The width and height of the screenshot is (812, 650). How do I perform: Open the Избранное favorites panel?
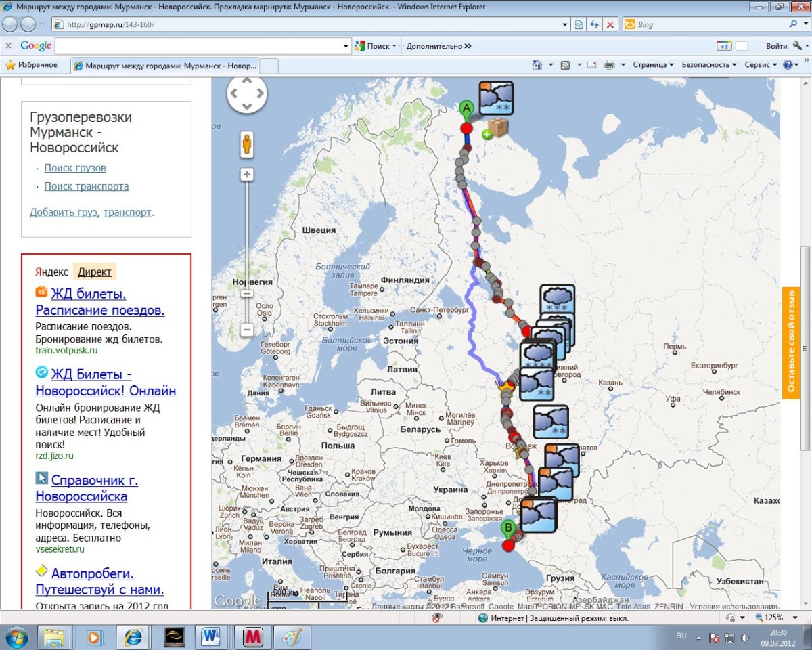[32, 65]
